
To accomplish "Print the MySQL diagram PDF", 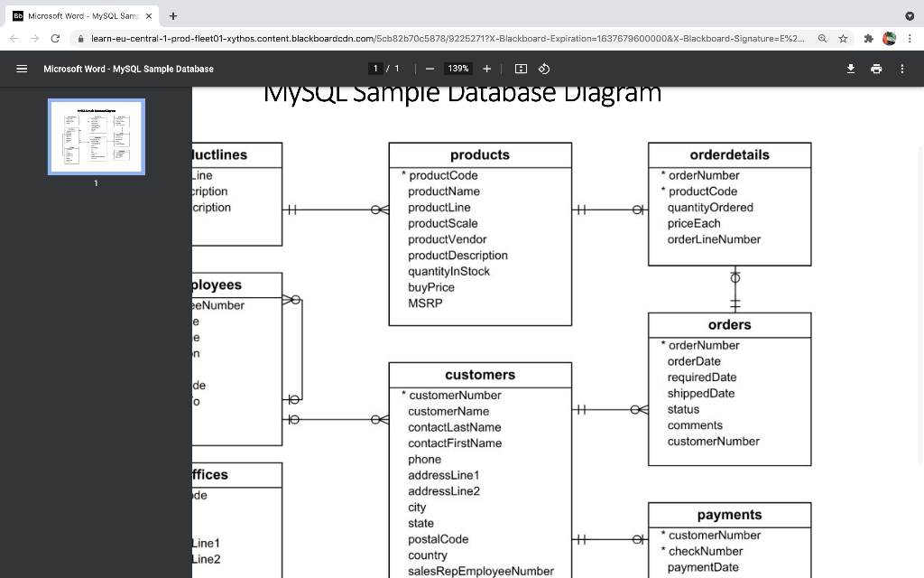I will pyautogui.click(x=876, y=68).
